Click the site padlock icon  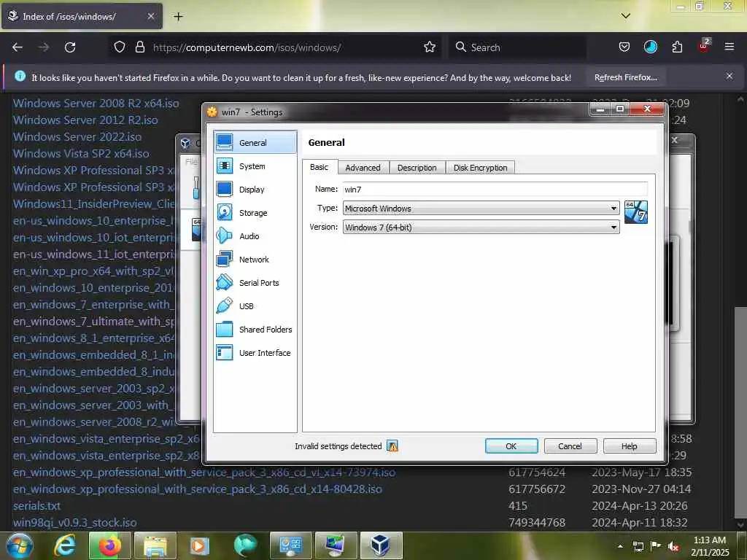click(x=139, y=47)
